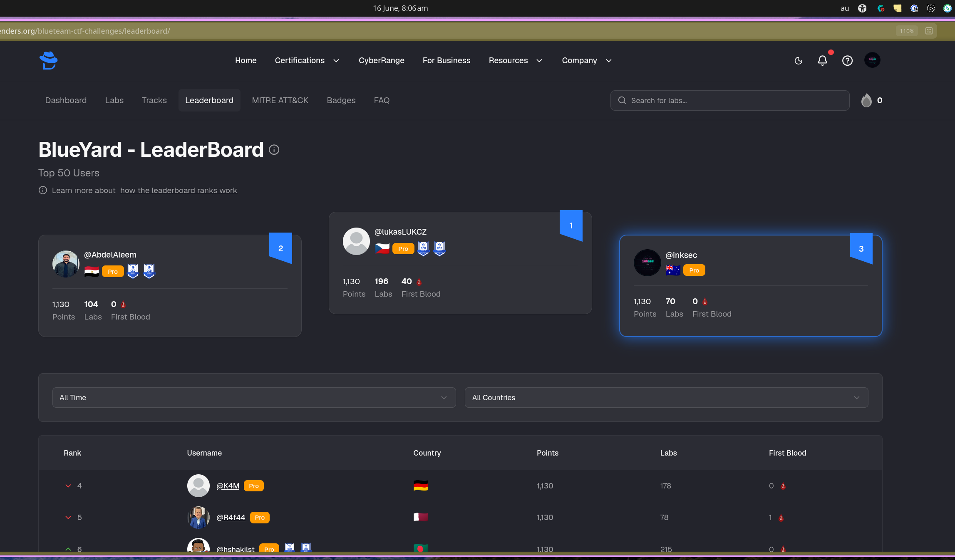955x560 pixels.
Task: Expand the Certifications menu
Action: point(307,61)
